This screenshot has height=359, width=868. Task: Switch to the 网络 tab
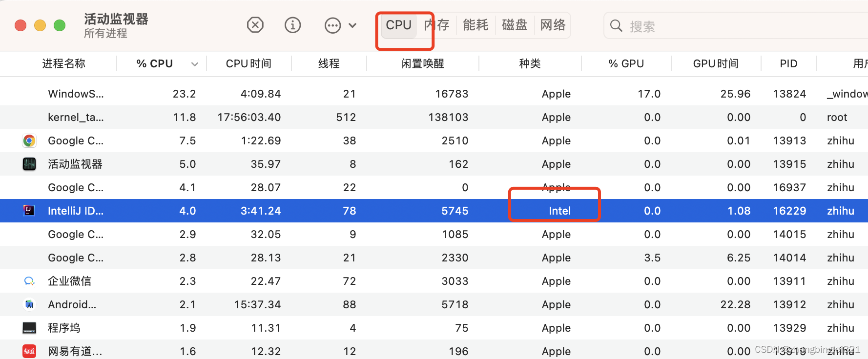tap(553, 25)
